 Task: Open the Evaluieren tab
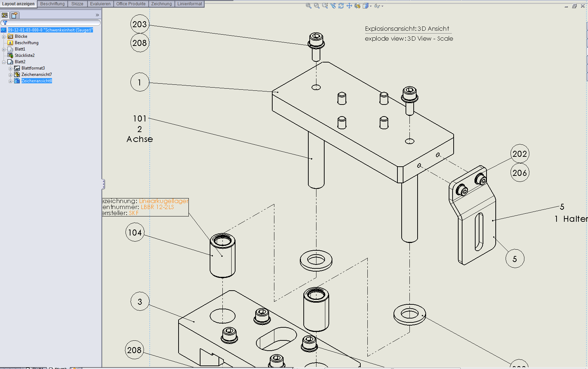tap(100, 4)
